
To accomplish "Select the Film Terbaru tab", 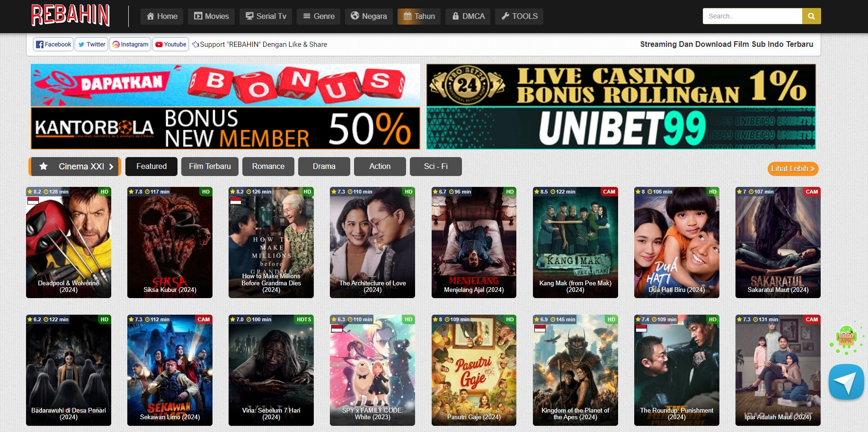I will pyautogui.click(x=210, y=167).
